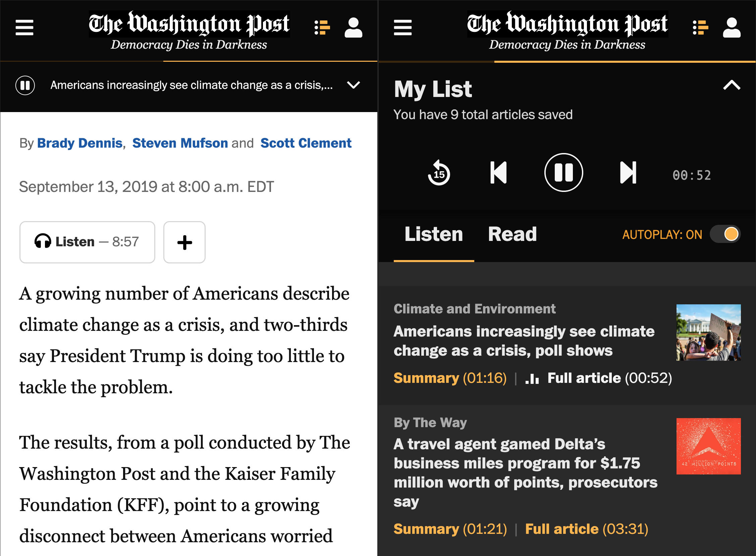Add the article to My List with plus icon
Viewport: 756px width, 556px height.
coord(184,242)
